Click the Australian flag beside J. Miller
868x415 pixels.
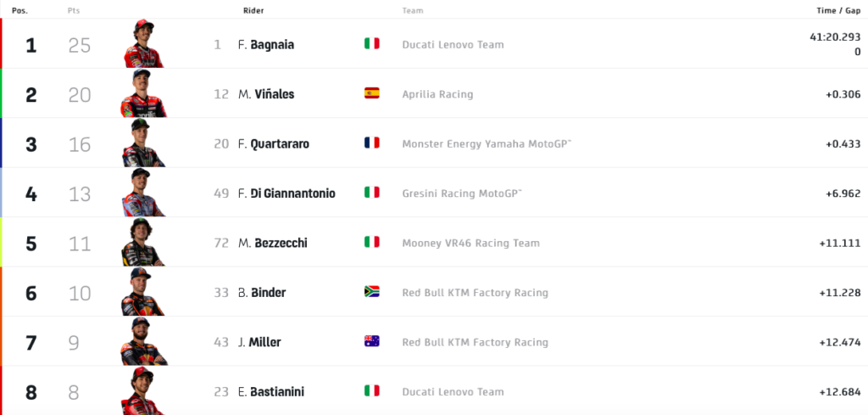371,342
